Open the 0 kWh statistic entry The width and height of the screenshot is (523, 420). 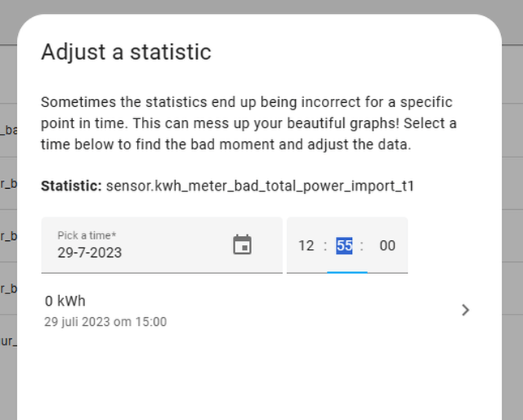tap(243, 310)
